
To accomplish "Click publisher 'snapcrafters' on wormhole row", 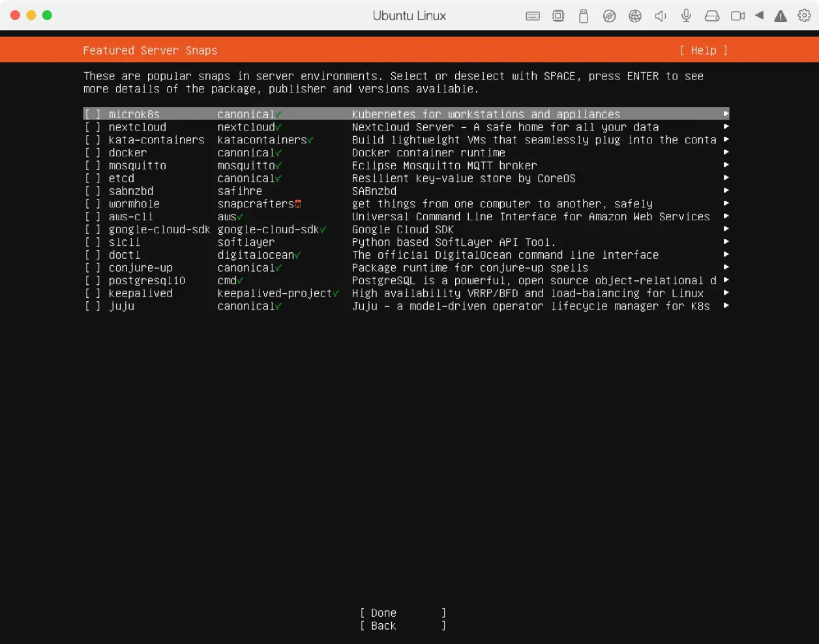I will coord(256,204).
